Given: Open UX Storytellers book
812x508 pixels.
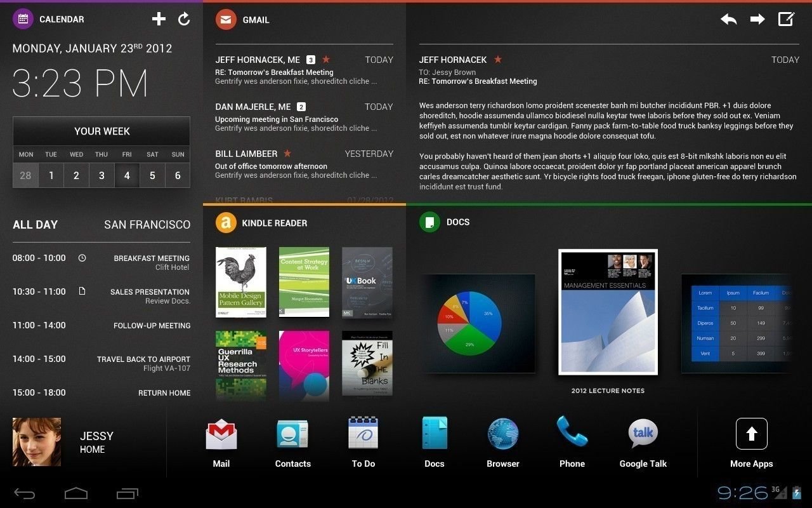Looking at the screenshot, I should click(304, 365).
